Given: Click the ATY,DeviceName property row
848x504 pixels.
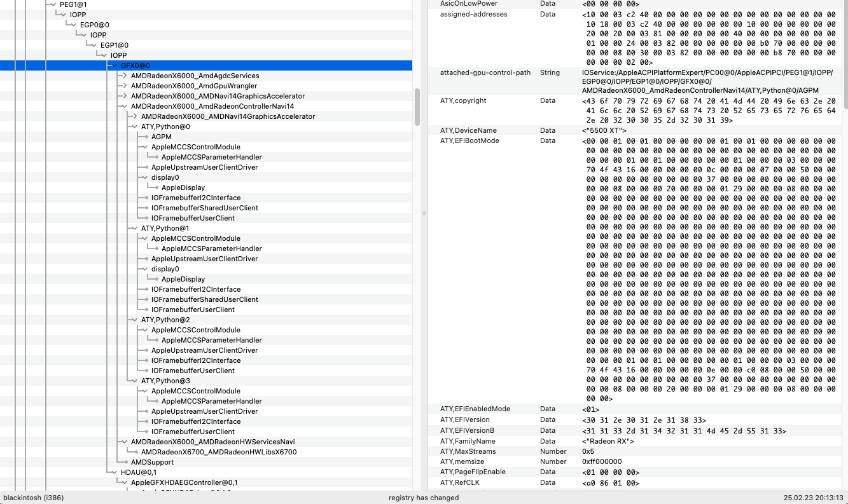Looking at the screenshot, I should 469,130.
